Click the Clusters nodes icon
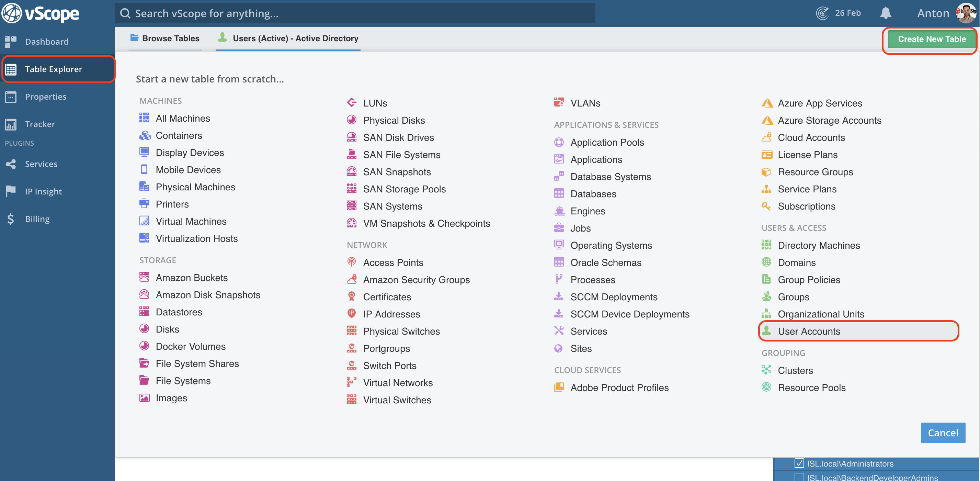 pyautogui.click(x=766, y=369)
